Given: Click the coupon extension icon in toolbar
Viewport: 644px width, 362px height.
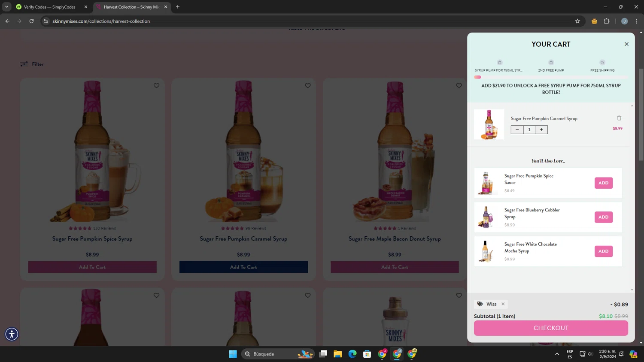Looking at the screenshot, I should tap(594, 21).
